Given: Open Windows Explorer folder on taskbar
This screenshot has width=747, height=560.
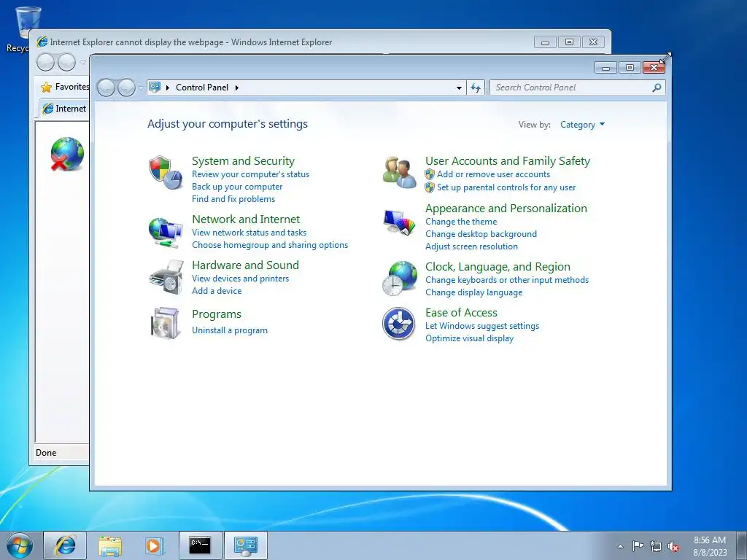Looking at the screenshot, I should 110,545.
